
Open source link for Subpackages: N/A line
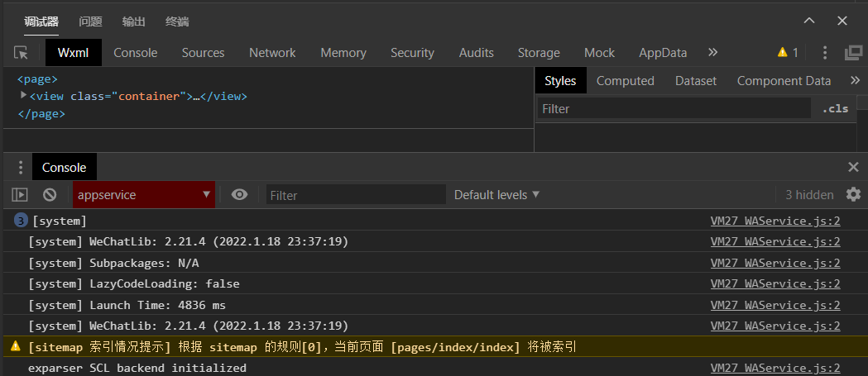[775, 263]
